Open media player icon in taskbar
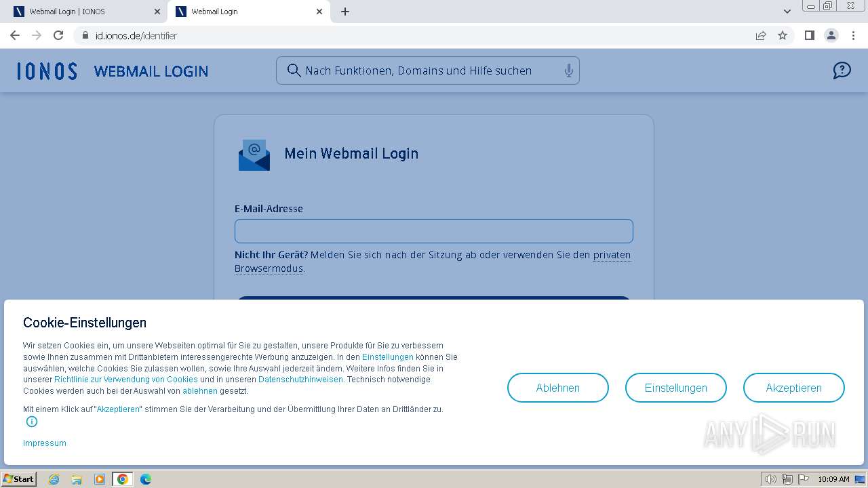The height and width of the screenshot is (488, 868). tap(100, 479)
